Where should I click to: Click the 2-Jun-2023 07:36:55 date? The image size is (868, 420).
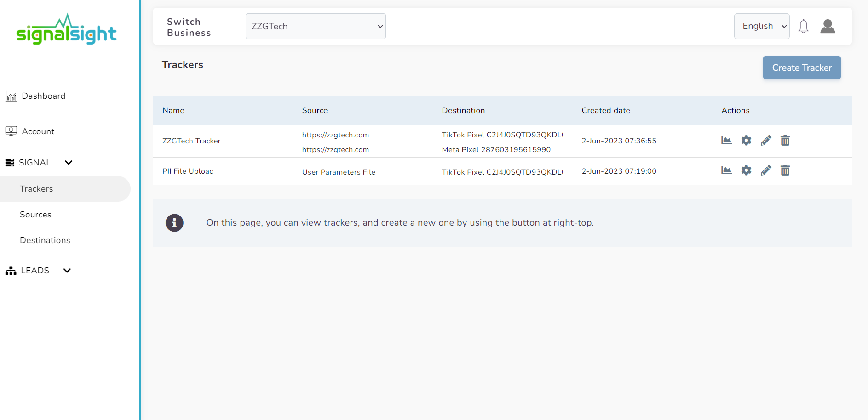click(619, 141)
